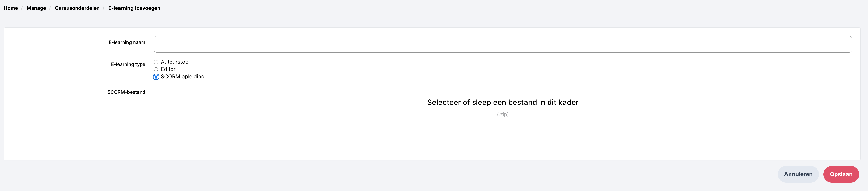Navigate to Cursusonderdelen breadcrumb
This screenshot has height=191, width=868.
tap(77, 8)
